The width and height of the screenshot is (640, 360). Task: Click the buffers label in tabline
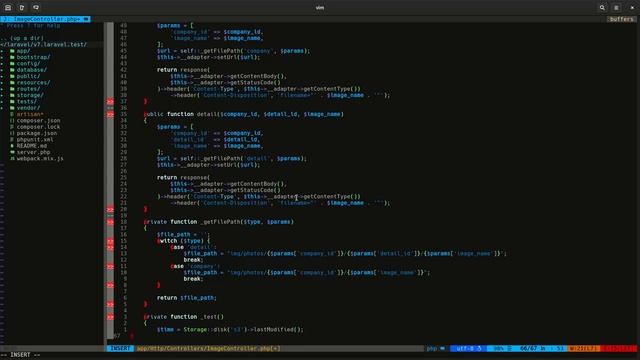pos(621,19)
